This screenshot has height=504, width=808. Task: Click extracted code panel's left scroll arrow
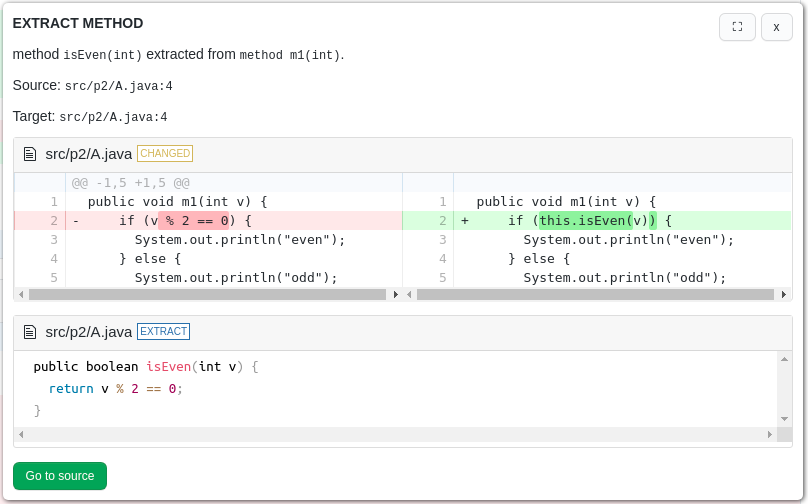(21, 435)
